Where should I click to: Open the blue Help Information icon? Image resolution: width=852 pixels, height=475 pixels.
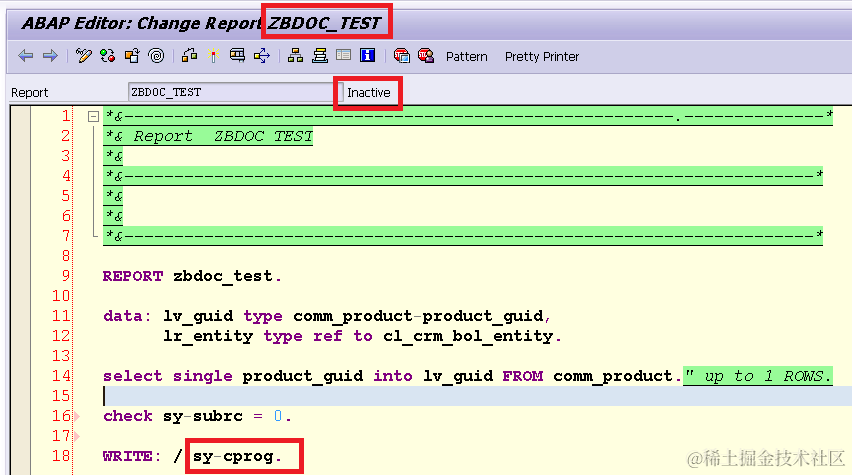(x=368, y=55)
